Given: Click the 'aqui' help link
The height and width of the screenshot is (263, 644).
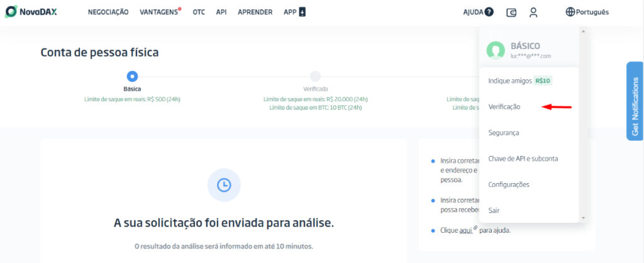Looking at the screenshot, I should click(x=465, y=230).
